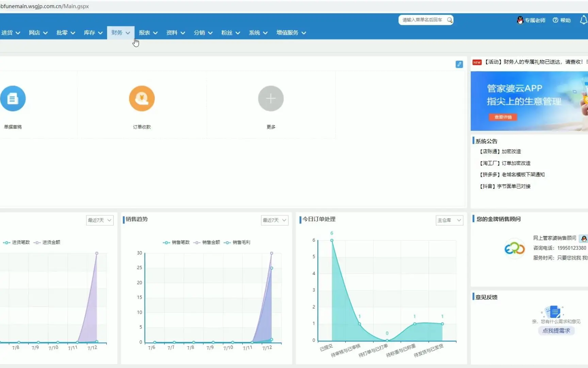
Task: Click the 网上管家婆销售顾问 text
Action: click(x=555, y=238)
